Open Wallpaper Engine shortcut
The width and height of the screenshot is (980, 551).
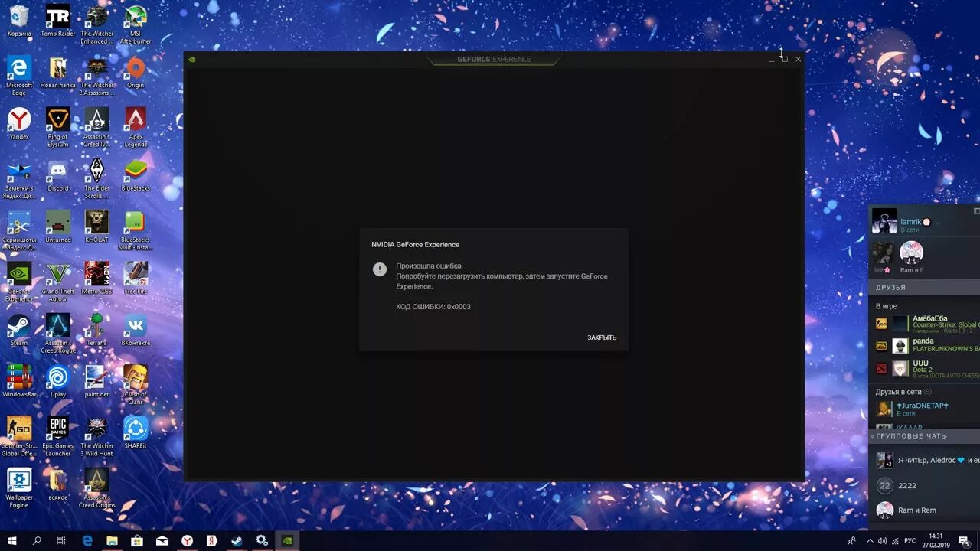(19, 487)
